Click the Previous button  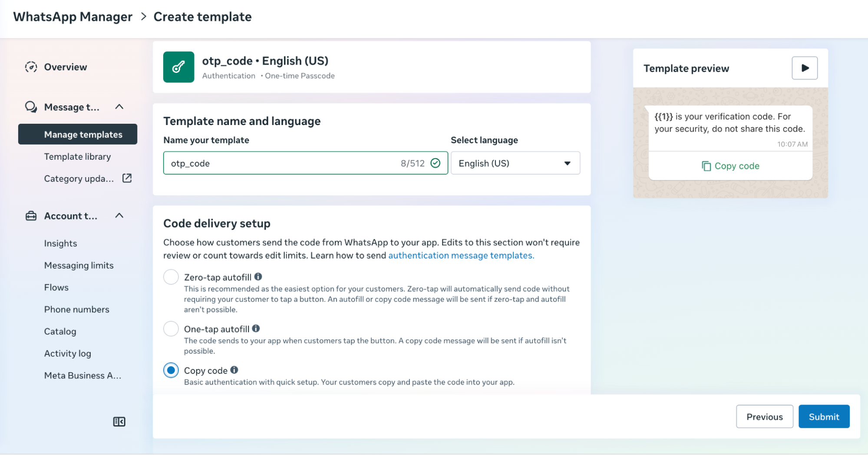pos(764,416)
